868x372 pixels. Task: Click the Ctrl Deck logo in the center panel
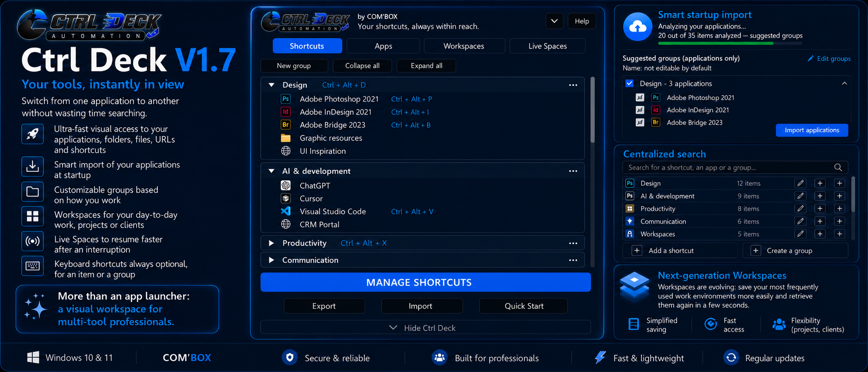[305, 22]
